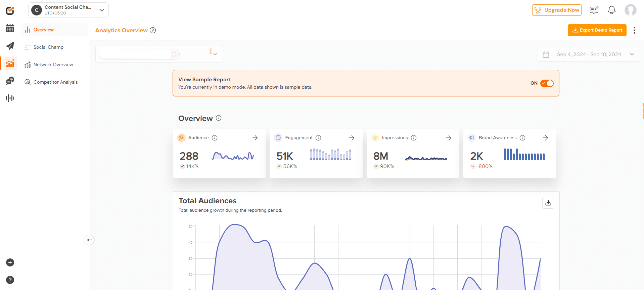Viewport: 644px width, 290px height.
Task: Click the Analytics Overview help icon
Action: point(153,30)
